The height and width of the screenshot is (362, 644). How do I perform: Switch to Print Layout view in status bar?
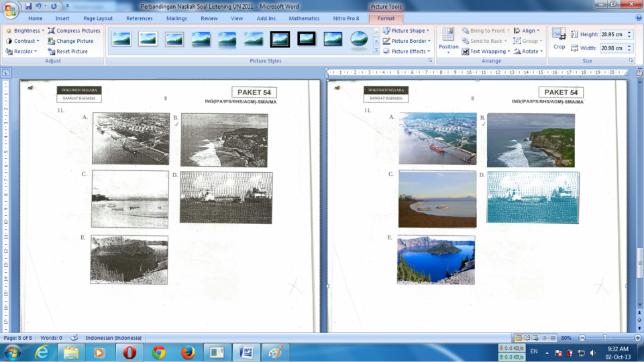[519, 338]
